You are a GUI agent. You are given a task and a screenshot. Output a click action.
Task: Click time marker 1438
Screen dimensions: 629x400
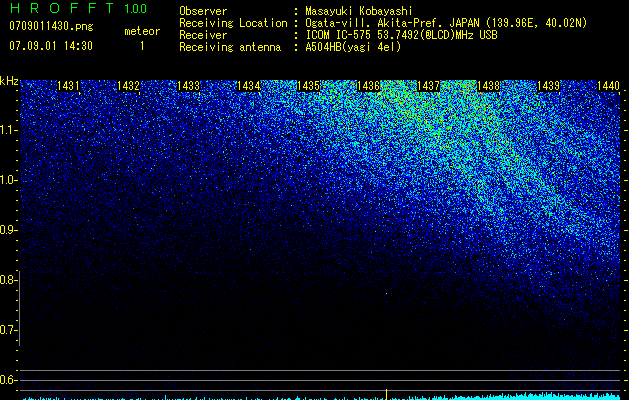click(488, 86)
